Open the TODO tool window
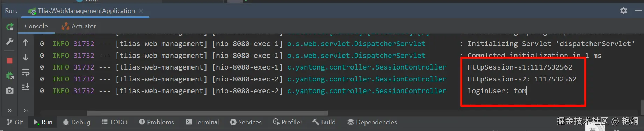 click(x=115, y=122)
